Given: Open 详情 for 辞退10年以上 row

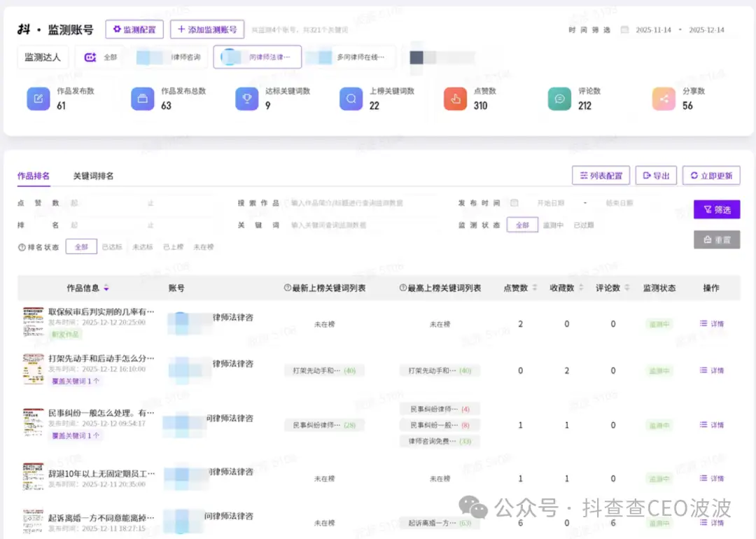Looking at the screenshot, I should (x=712, y=478).
